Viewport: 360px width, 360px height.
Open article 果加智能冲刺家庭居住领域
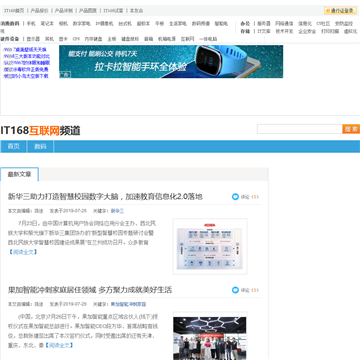tap(90, 290)
